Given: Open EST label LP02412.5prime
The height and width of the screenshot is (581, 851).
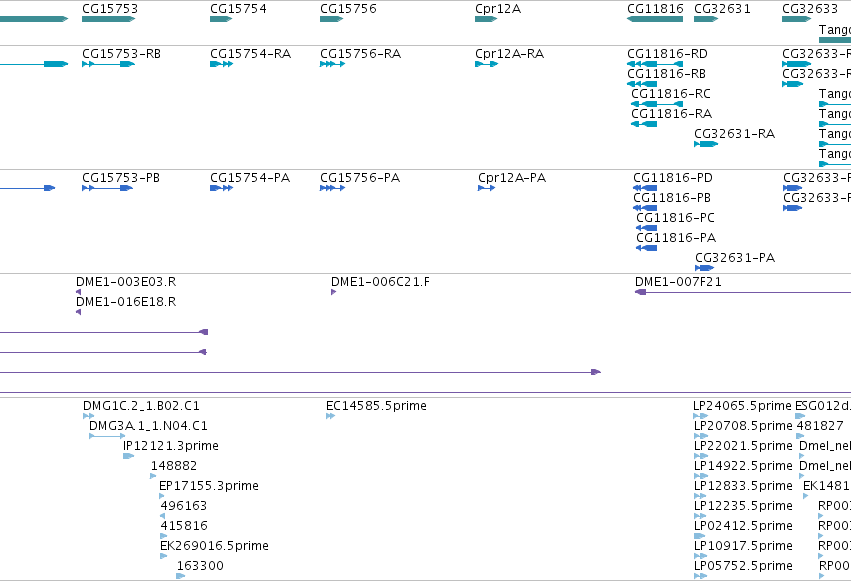Looking at the screenshot, I should pos(744,527).
